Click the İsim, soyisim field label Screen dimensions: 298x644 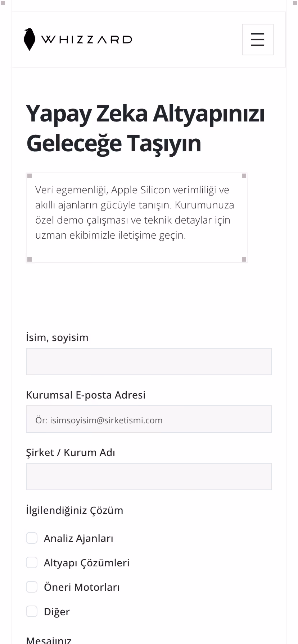coord(57,337)
